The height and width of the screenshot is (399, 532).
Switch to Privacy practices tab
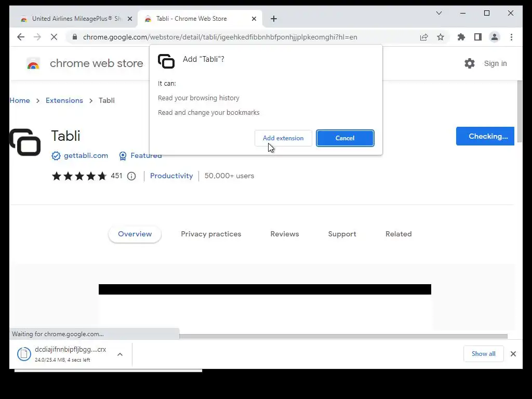pos(211,234)
